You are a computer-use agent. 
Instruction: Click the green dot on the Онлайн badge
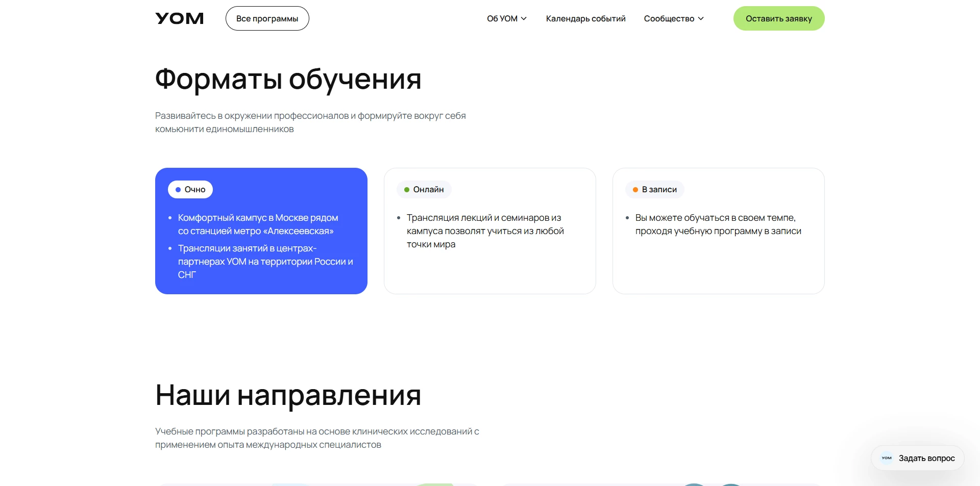(x=407, y=189)
